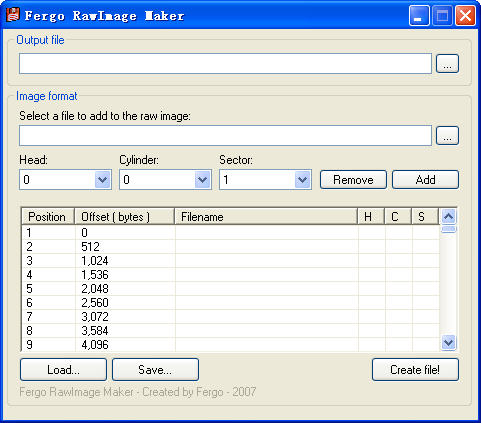The width and height of the screenshot is (481, 423).
Task: Browse for the output file location
Action: tap(447, 64)
